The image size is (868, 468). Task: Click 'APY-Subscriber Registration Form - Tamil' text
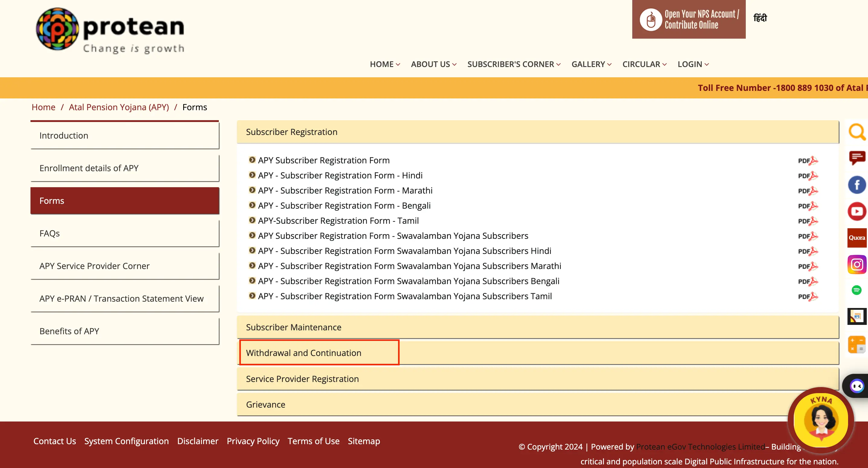tap(338, 221)
